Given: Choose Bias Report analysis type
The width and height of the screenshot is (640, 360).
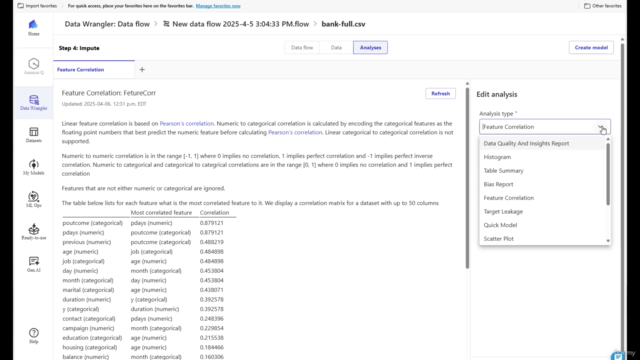Looking at the screenshot, I should (x=542, y=184).
